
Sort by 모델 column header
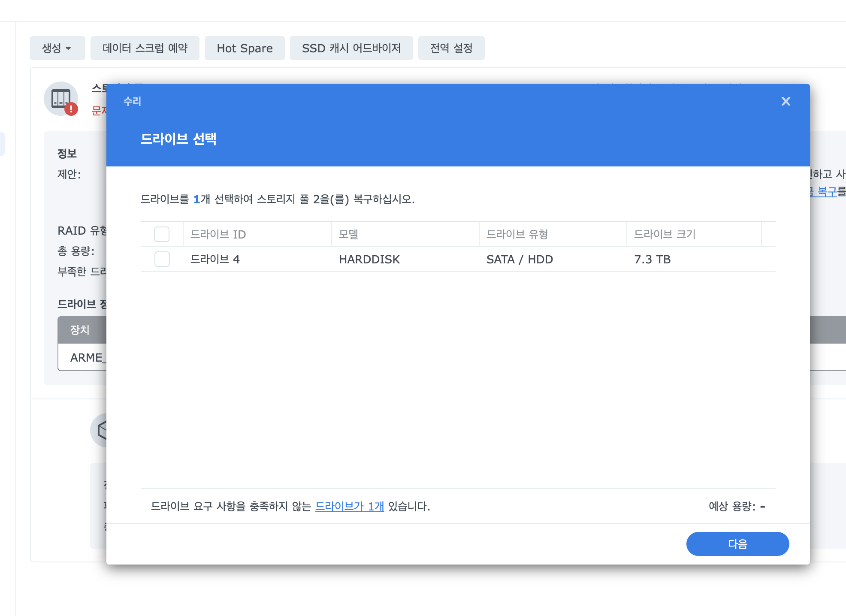[348, 234]
